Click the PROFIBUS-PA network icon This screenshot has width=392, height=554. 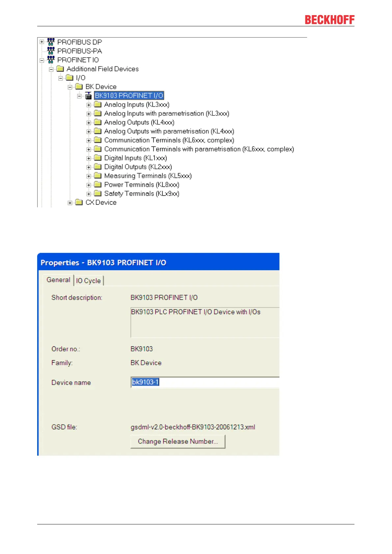point(51,51)
